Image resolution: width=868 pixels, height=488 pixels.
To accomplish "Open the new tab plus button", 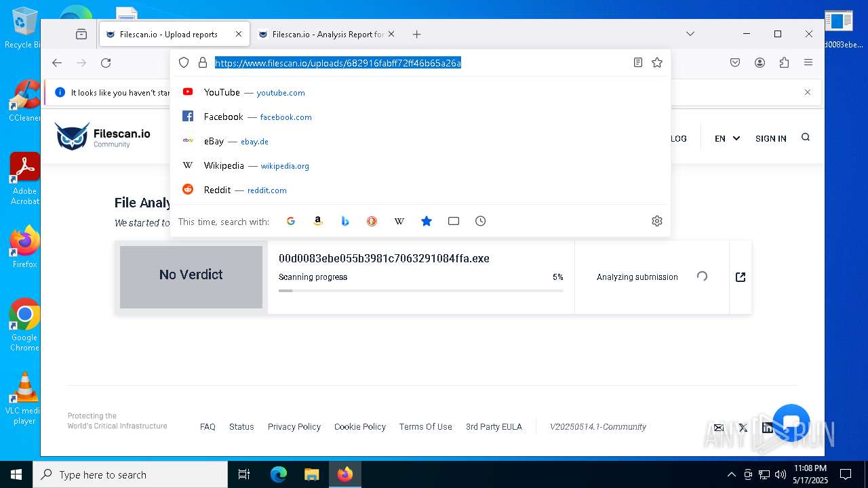I will 417,34.
